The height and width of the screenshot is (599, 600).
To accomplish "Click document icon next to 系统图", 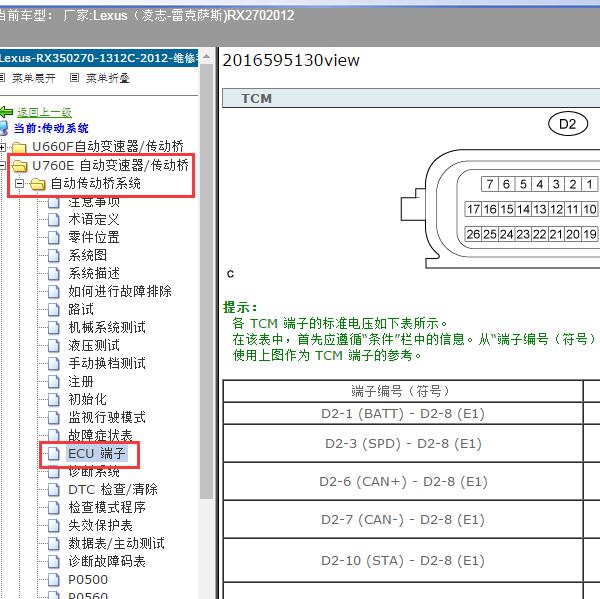I will [x=54, y=256].
